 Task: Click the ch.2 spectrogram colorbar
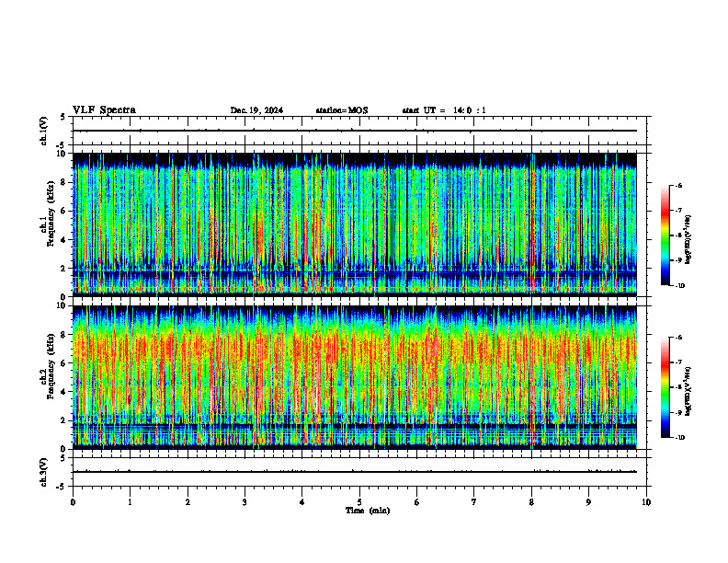coord(665,387)
